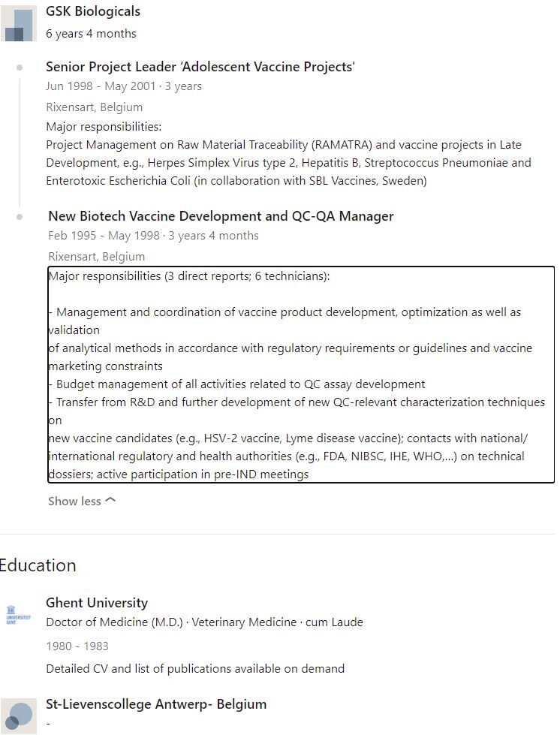Open the Ghent University school name
The height and width of the screenshot is (735, 560).
click(97, 603)
